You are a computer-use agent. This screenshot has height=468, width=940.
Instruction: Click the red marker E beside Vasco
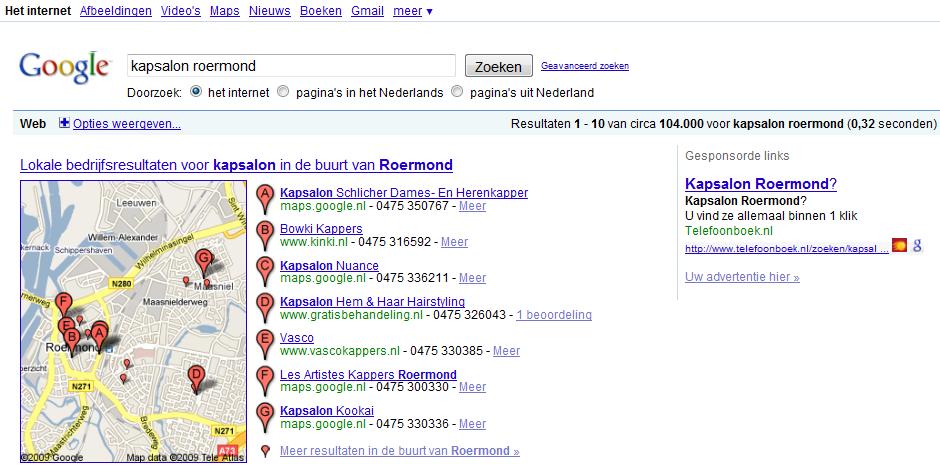[265, 345]
